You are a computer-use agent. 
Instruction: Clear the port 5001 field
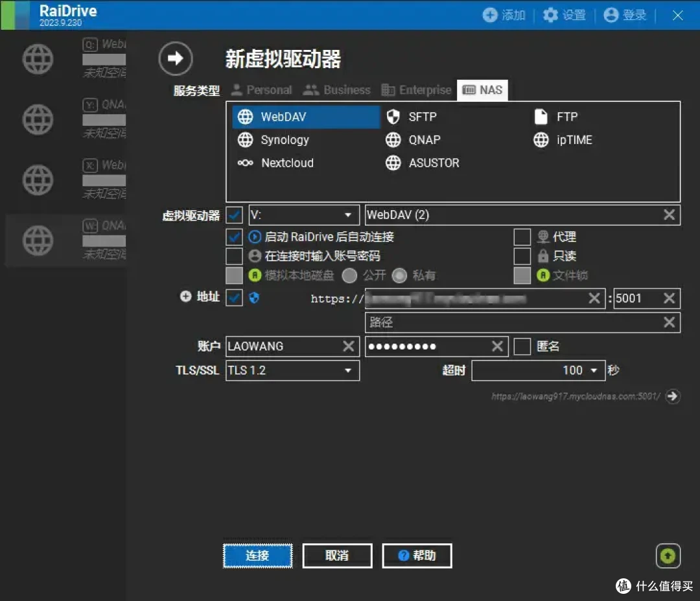point(669,298)
